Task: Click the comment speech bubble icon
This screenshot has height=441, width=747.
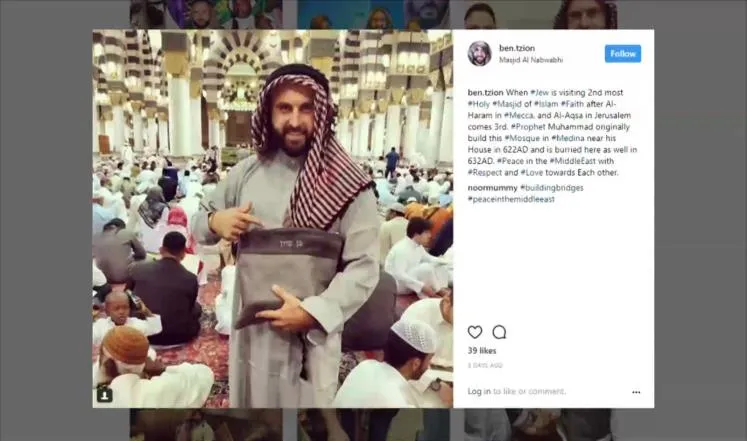Action: pos(499,332)
